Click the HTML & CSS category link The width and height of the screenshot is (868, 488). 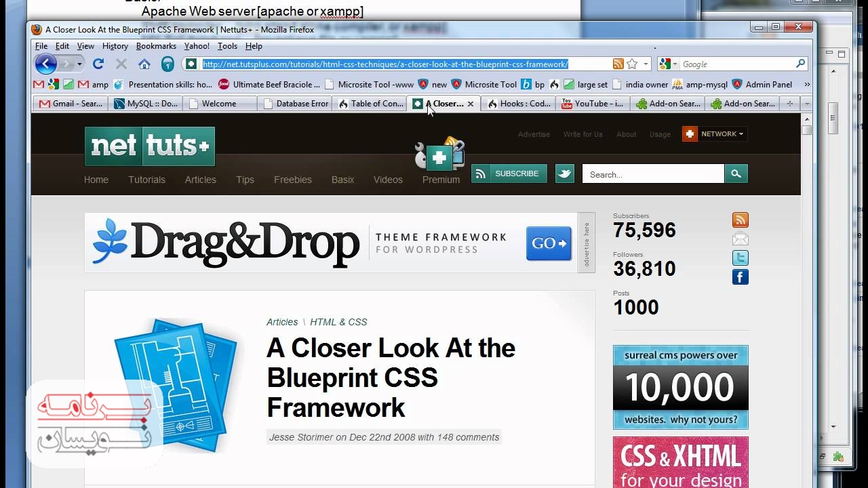338,322
